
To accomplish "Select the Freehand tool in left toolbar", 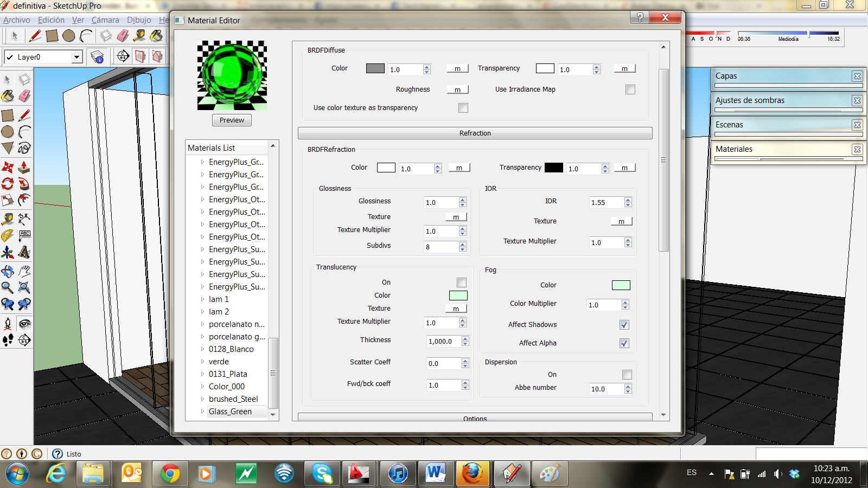I will click(x=24, y=148).
